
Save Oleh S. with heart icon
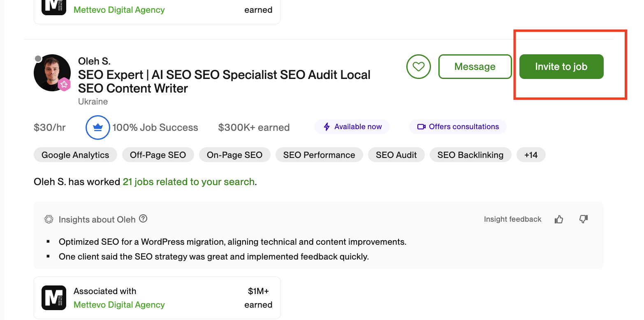(x=418, y=67)
